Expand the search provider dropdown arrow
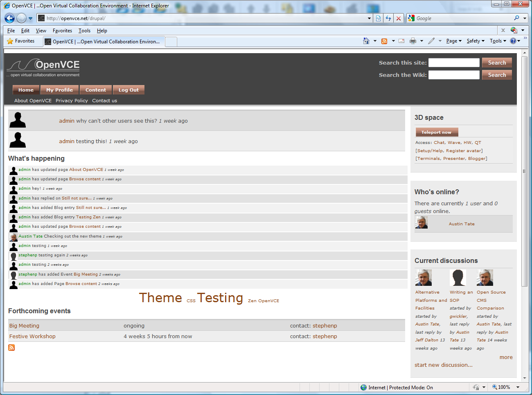 (x=525, y=18)
